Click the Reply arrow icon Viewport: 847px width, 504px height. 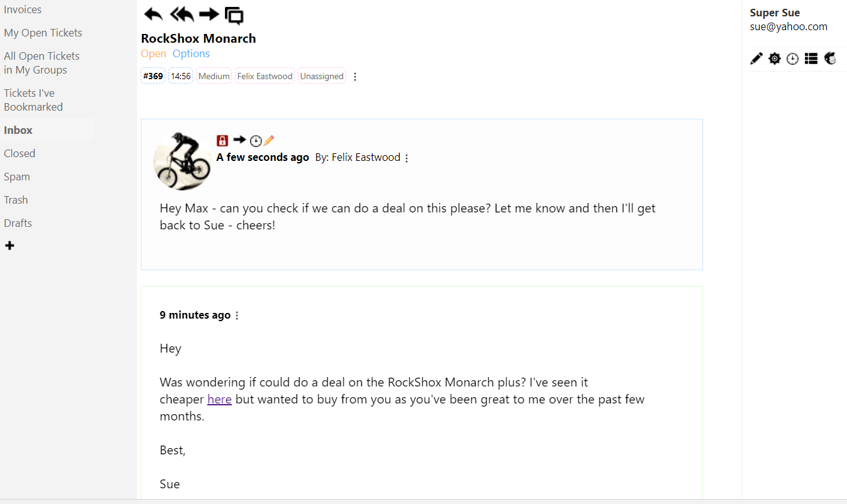[x=153, y=14]
